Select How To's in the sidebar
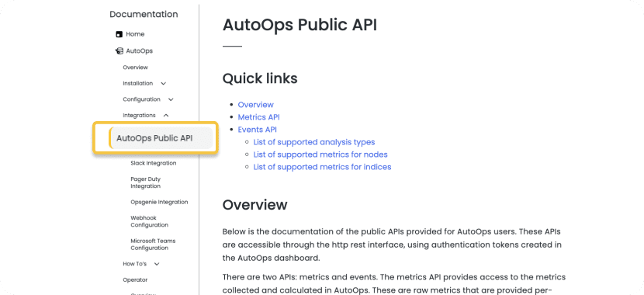 pos(134,264)
